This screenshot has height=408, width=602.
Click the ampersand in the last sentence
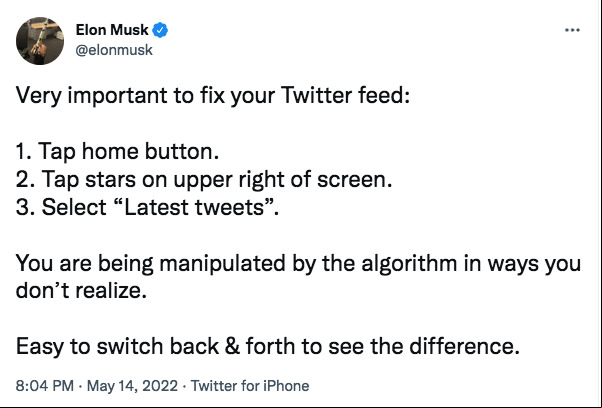click(232, 346)
